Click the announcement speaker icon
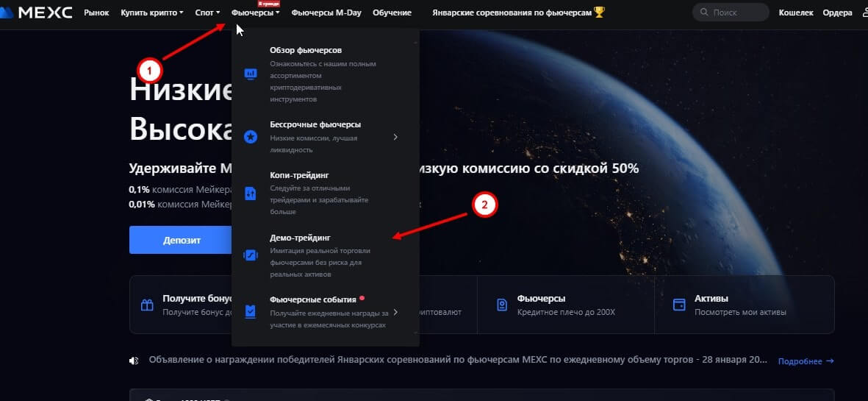The width and height of the screenshot is (868, 401). point(134,361)
